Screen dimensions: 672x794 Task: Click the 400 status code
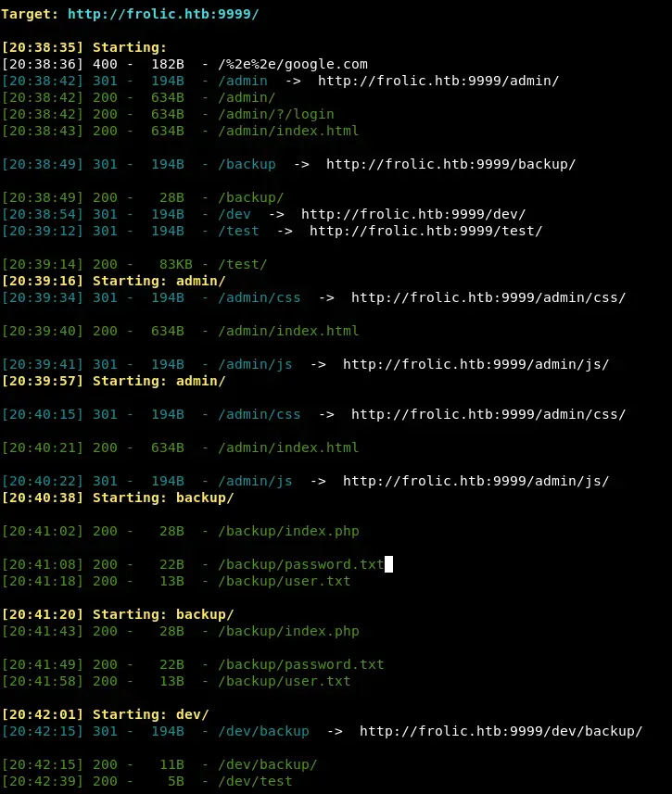[105, 65]
